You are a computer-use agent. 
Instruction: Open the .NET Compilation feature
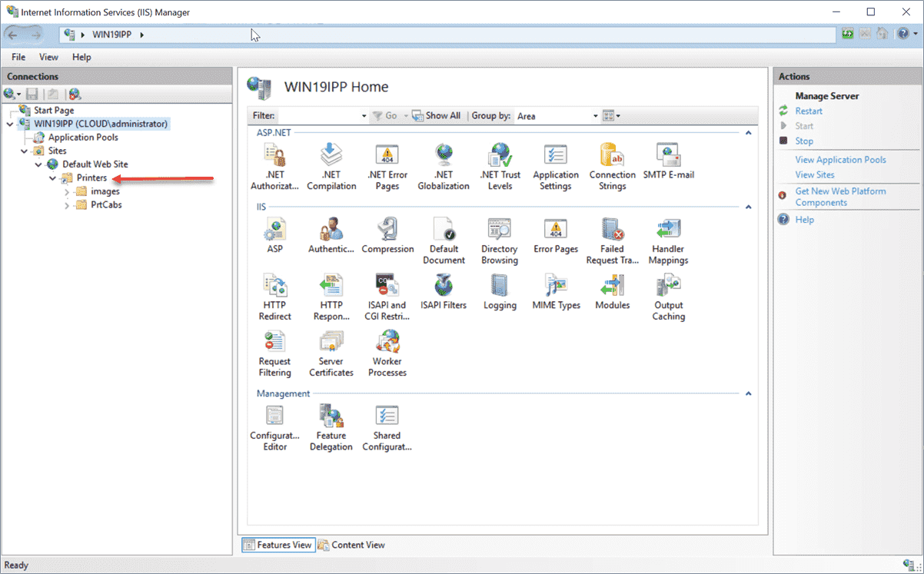point(331,165)
